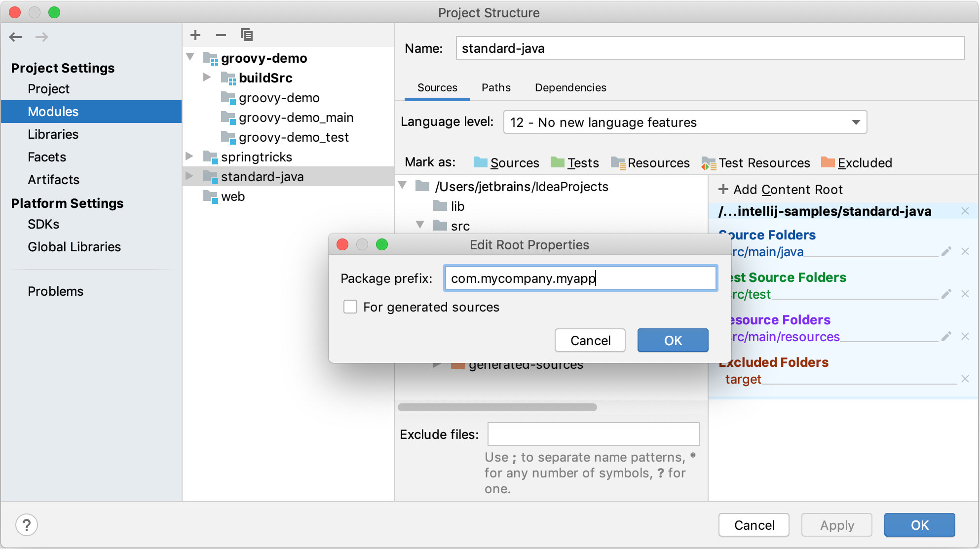Click the edit pencil icon for src/main/java
Image resolution: width=980 pixels, height=550 pixels.
tap(947, 250)
